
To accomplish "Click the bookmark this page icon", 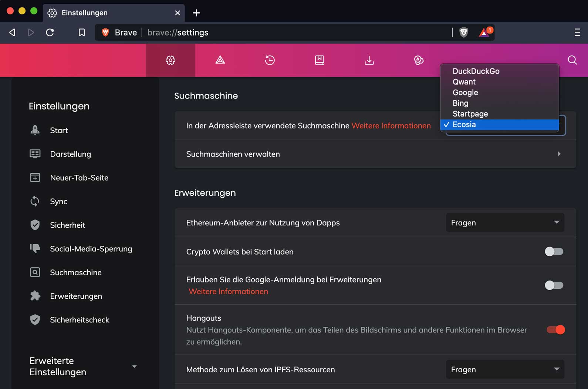I will point(82,33).
